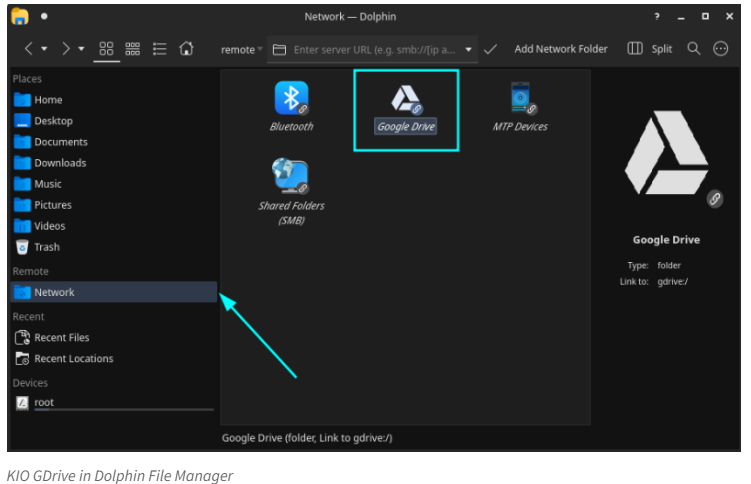The image size is (751, 484).
Task: Switch to compact view mode
Action: coord(133,49)
